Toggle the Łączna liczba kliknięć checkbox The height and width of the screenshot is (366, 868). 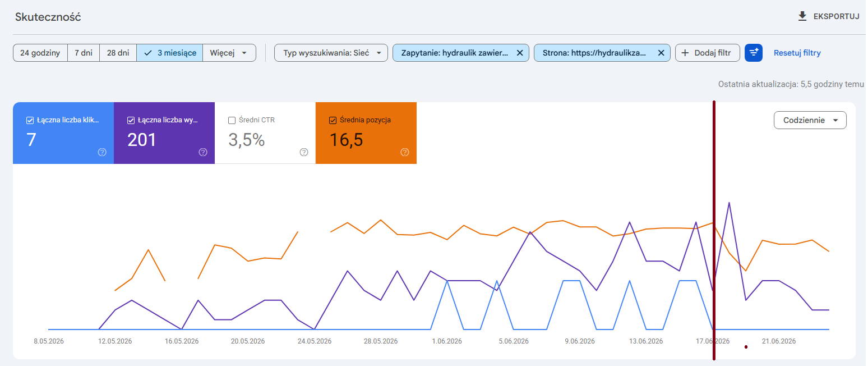(30, 120)
